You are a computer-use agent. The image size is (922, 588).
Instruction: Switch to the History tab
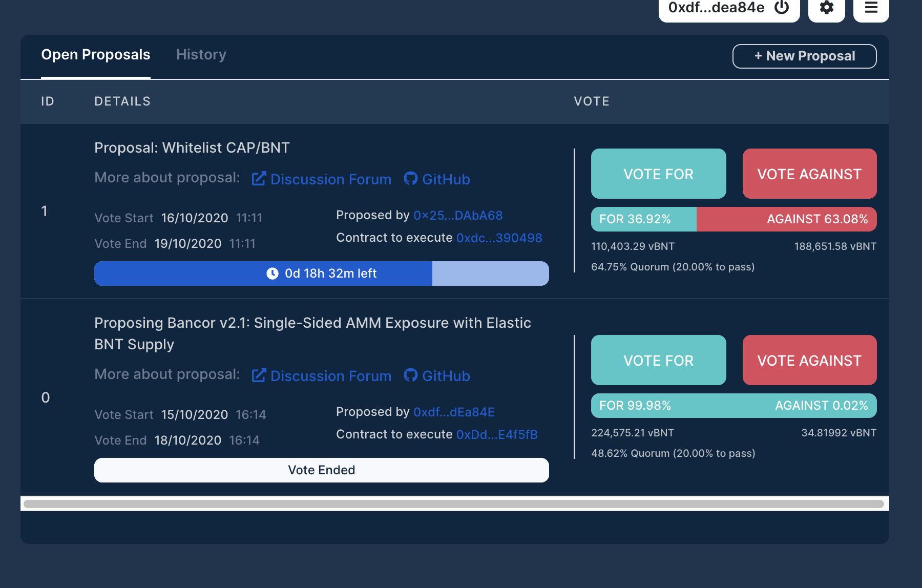[201, 55]
